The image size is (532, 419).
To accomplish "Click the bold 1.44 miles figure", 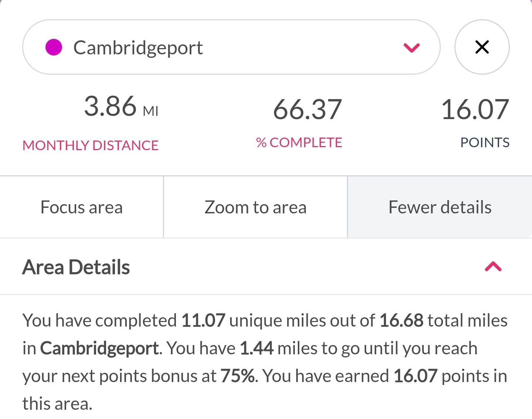I will [257, 348].
